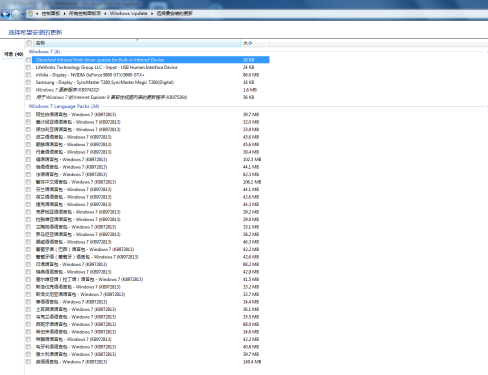The image size is (488, 375).
Task: Select the 可选 (40) tab on the left
Action: click(x=13, y=54)
